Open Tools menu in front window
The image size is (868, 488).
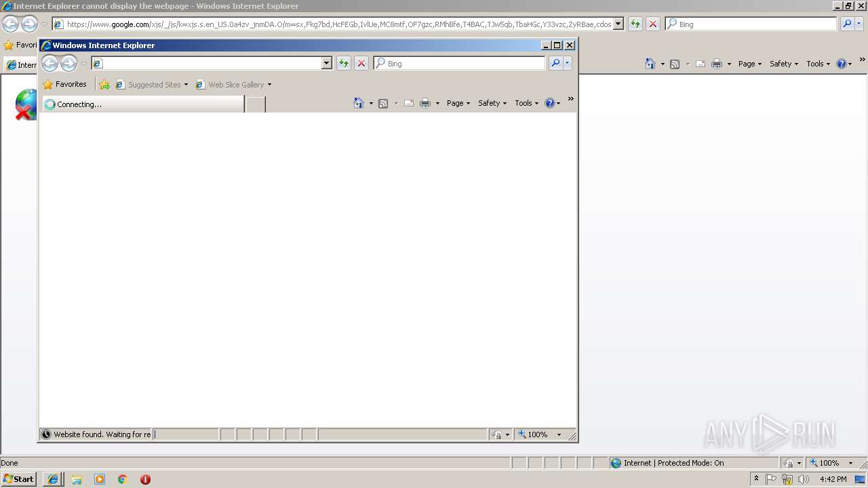[x=527, y=103]
